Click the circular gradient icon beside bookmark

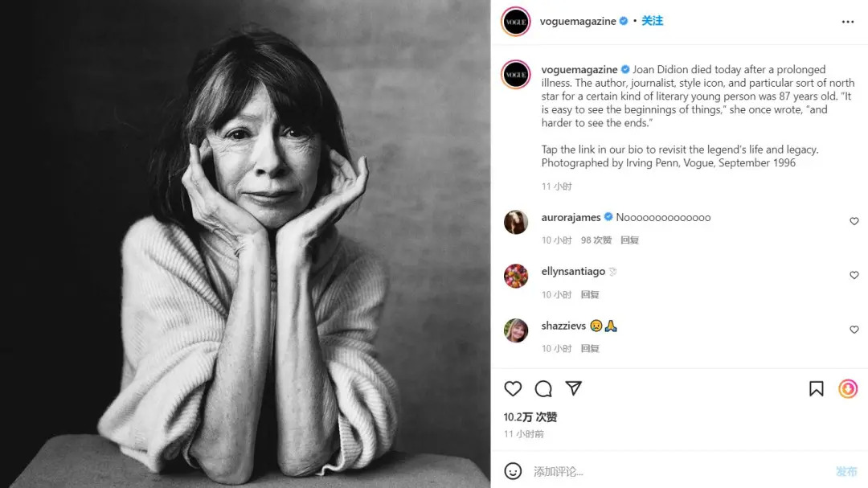[848, 389]
